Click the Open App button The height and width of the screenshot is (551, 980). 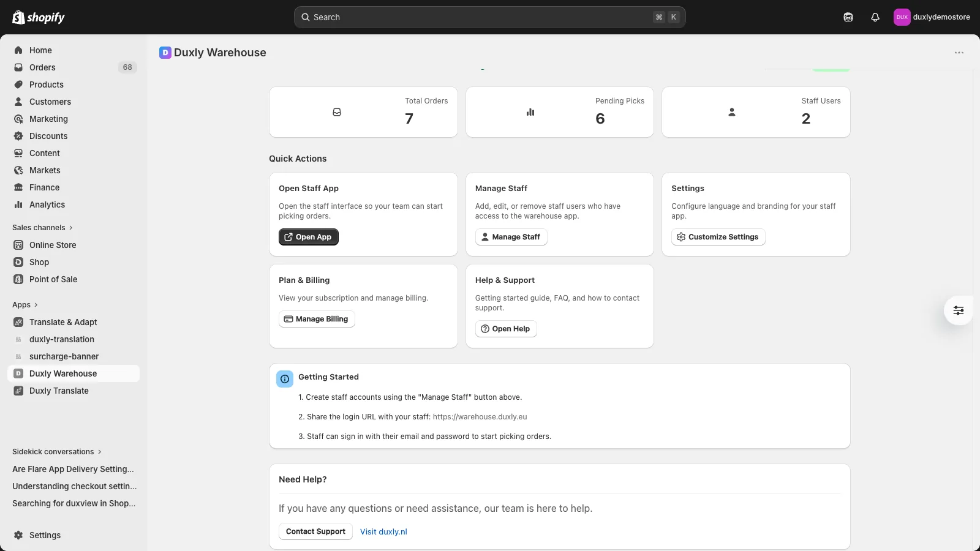pos(309,237)
